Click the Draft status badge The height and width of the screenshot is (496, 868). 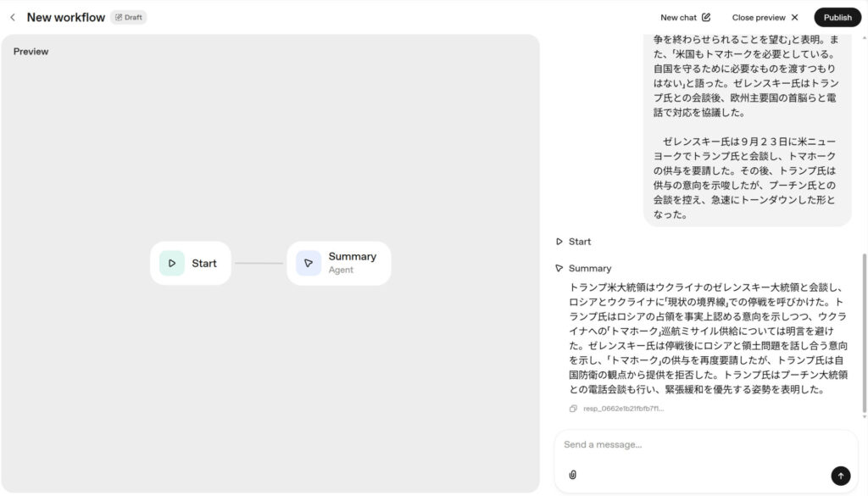[128, 17]
